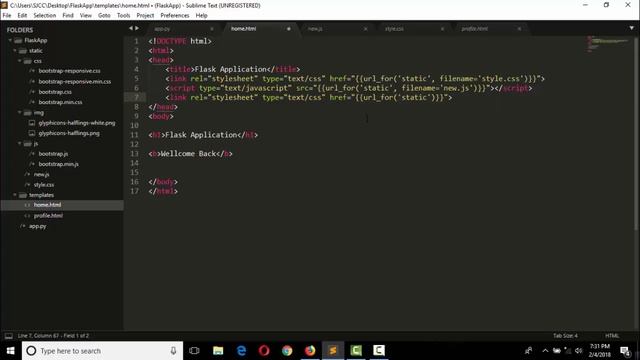This screenshot has width=640, height=360.
Task: Launch Firefox from taskbar
Action: (x=310, y=351)
